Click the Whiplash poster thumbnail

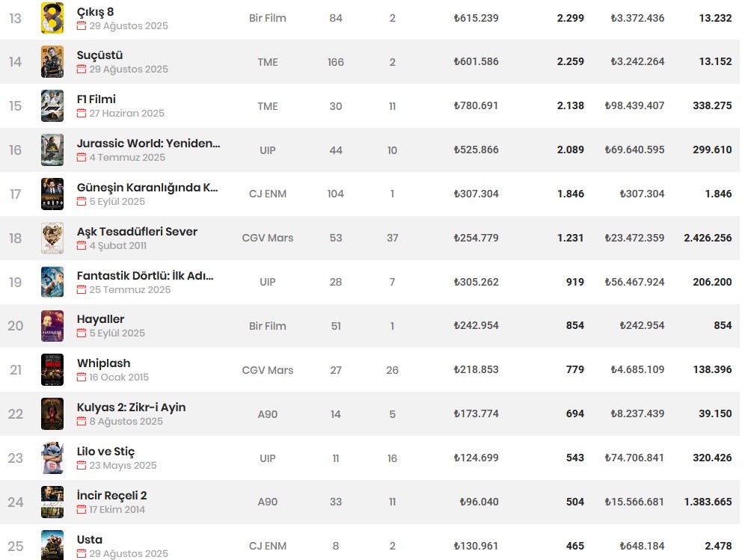tap(52, 370)
